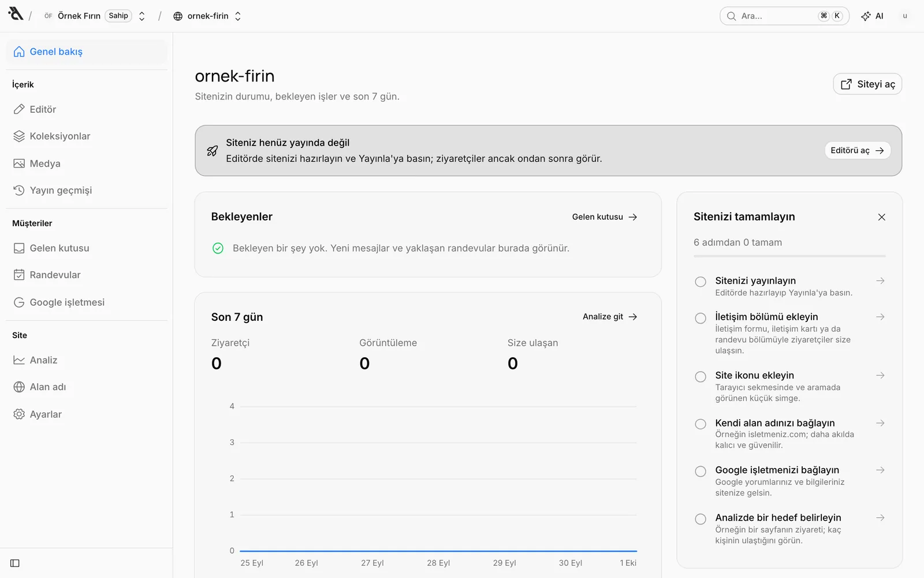
Task: Click the arrow next to Sitenizi yayınlayın
Action: coord(880,281)
